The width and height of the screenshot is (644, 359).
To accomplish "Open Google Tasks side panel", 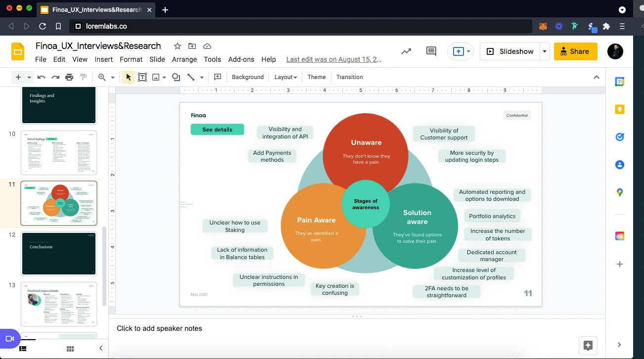I will (x=620, y=137).
